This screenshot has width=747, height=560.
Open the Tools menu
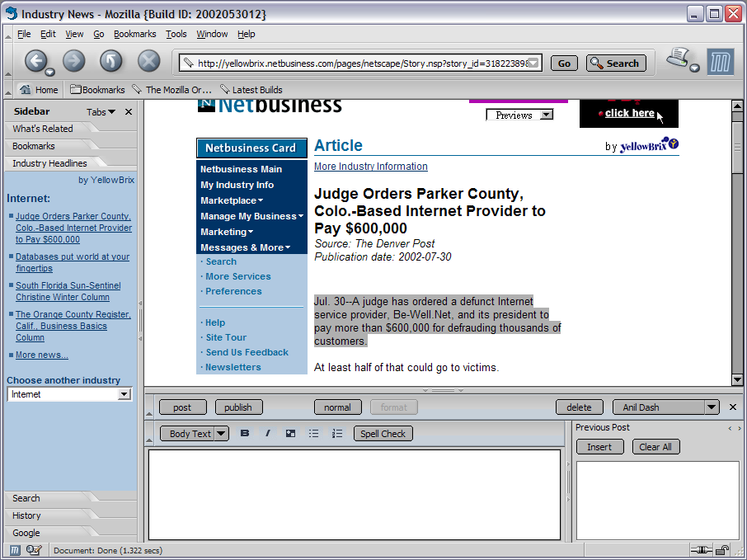pos(176,34)
